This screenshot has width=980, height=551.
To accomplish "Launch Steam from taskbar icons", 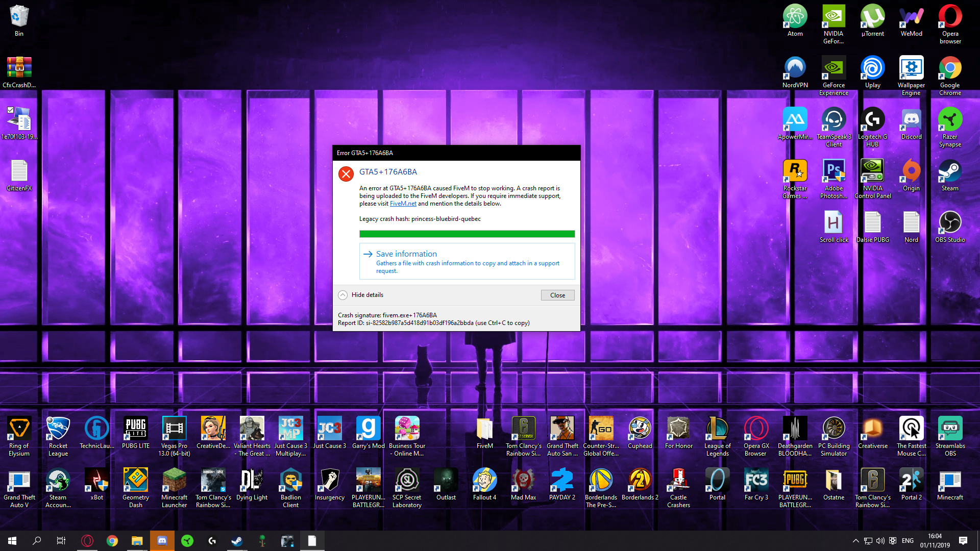I will [x=237, y=541].
